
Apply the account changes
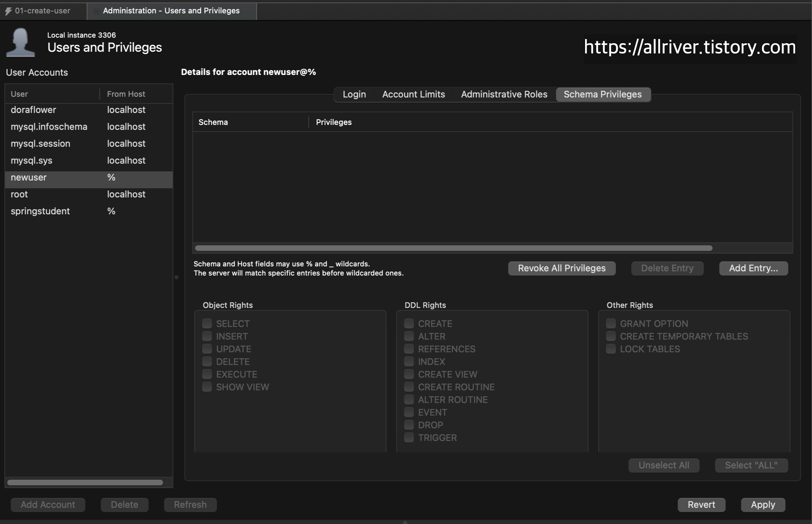[x=763, y=505]
